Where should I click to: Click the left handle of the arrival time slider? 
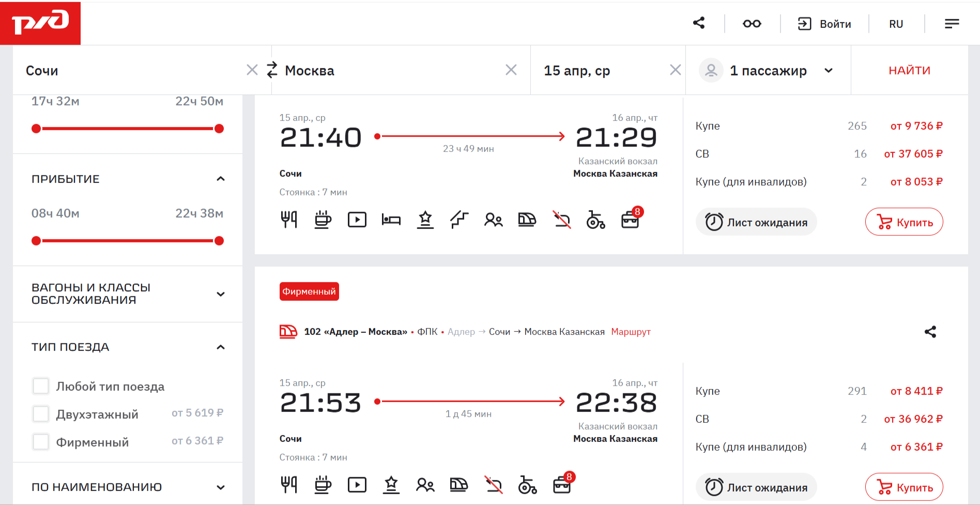pyautogui.click(x=36, y=241)
